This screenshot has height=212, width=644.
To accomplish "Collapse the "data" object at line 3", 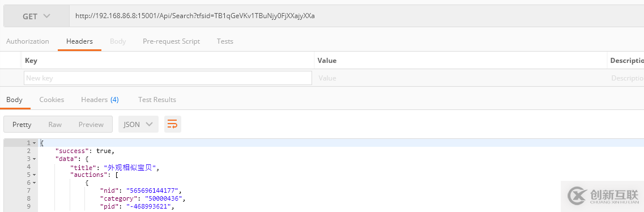I will point(35,159).
